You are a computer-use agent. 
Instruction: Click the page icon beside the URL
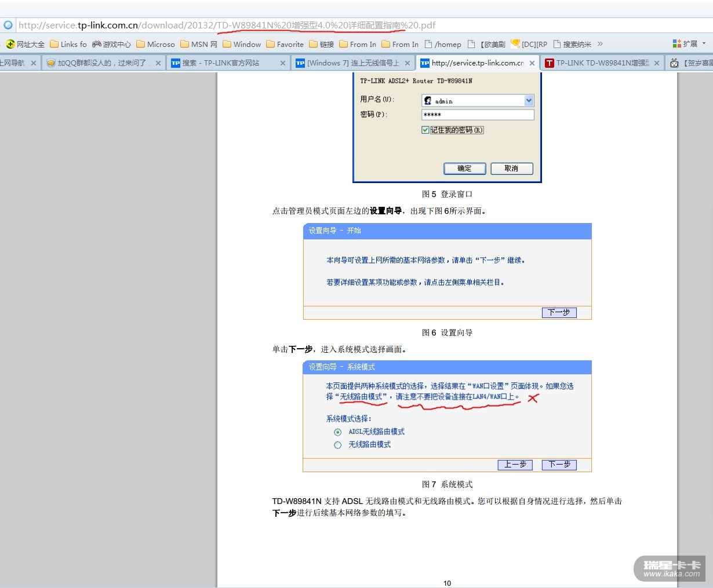tap(8, 25)
